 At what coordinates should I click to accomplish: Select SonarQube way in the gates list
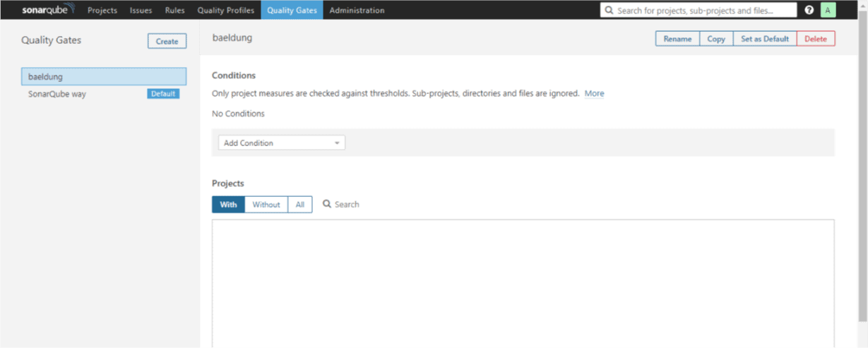pos(57,93)
